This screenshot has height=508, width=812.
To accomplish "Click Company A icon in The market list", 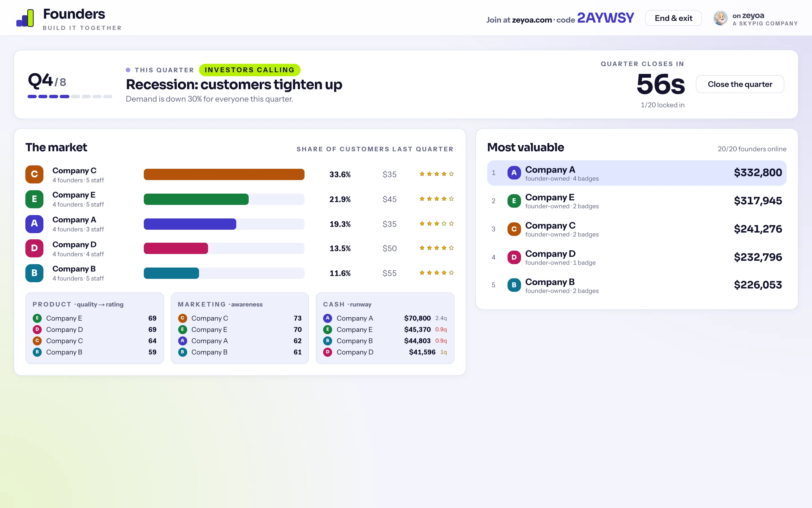I will coord(34,224).
